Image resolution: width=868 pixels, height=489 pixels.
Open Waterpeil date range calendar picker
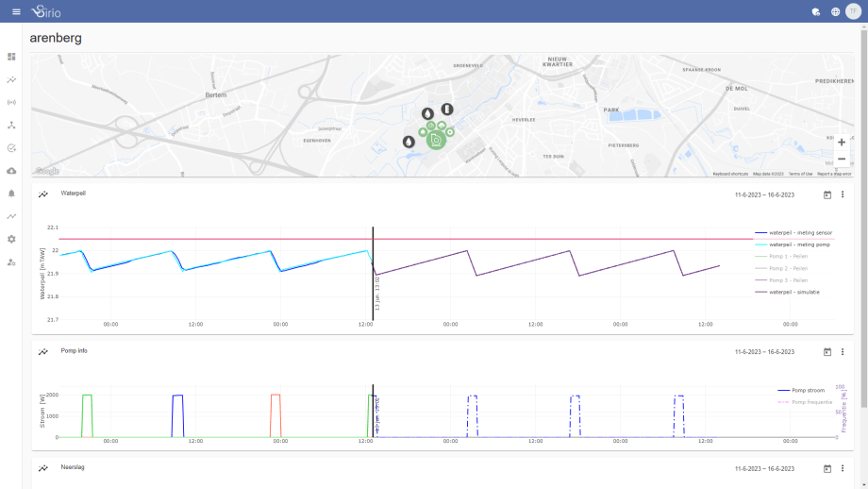coord(827,194)
